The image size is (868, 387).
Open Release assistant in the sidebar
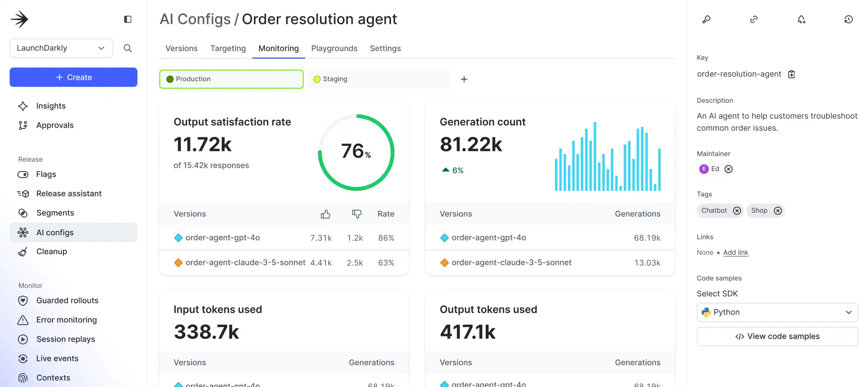click(x=69, y=193)
